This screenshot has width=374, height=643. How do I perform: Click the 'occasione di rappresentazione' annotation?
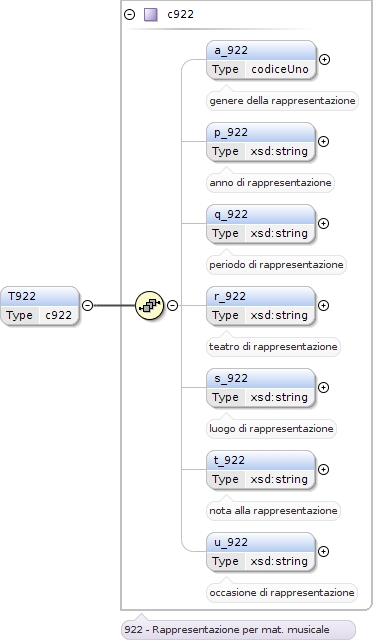[282, 593]
